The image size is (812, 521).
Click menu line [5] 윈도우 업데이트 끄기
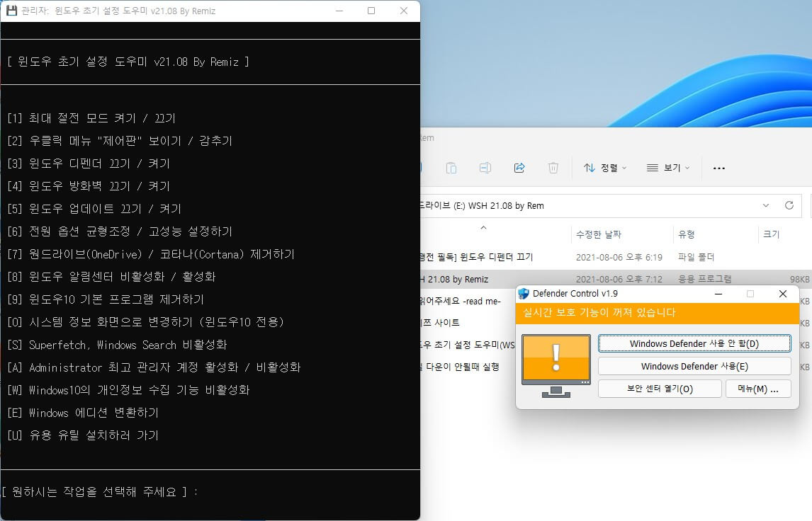point(94,209)
